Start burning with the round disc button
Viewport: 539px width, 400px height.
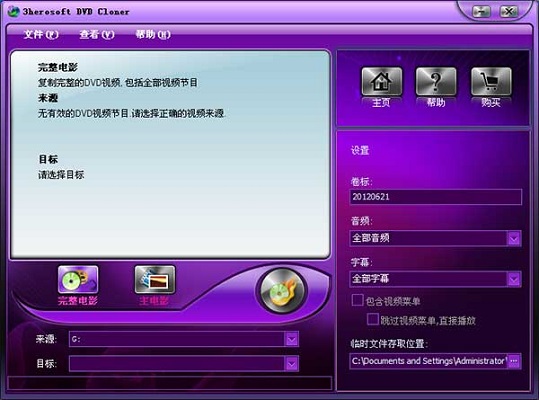click(283, 291)
